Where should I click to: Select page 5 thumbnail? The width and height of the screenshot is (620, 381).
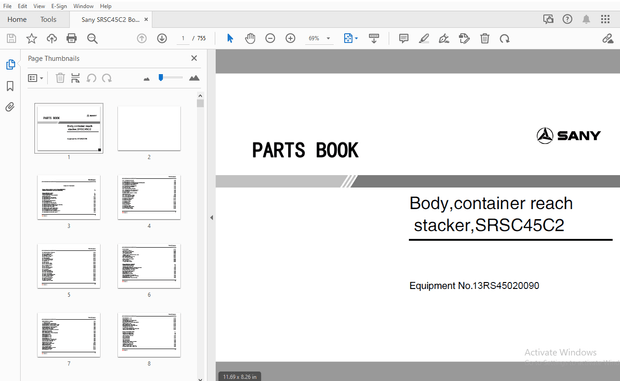[x=69, y=266]
